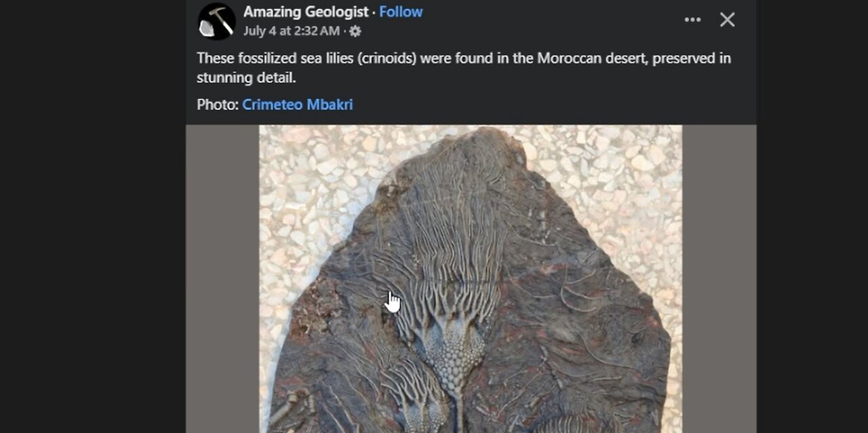Click the word "(crinoids)" in the caption
868x433 pixels.
[386, 58]
